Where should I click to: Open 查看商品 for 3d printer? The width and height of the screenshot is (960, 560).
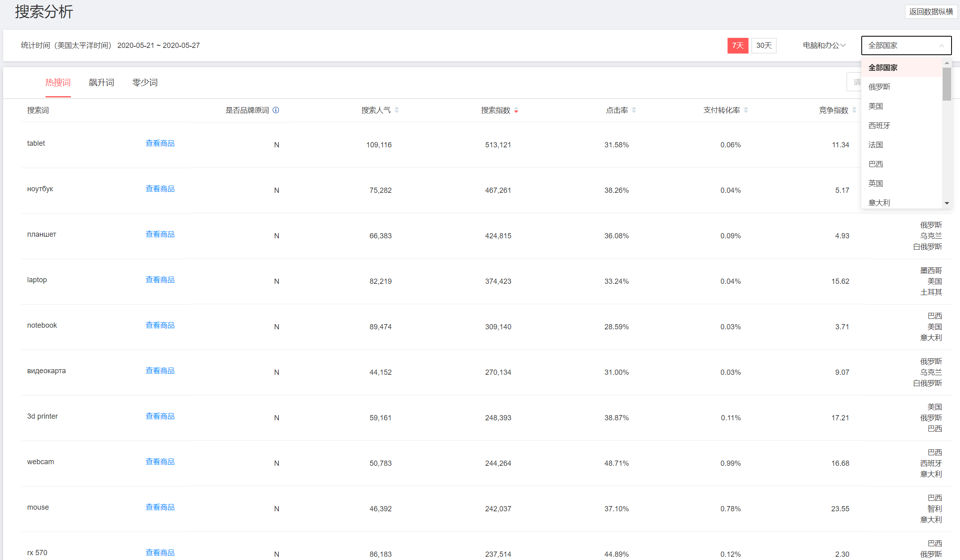click(x=160, y=416)
